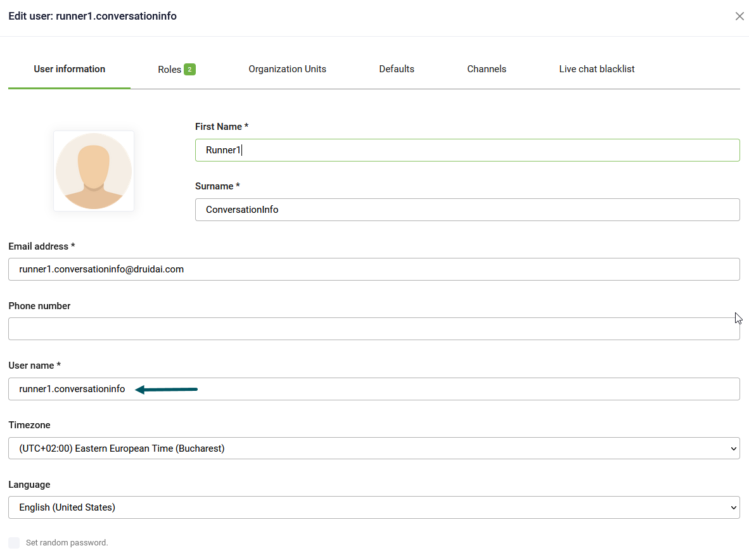Open the Live chat blacklist tab
Viewport: 749px width, 560px height.
click(596, 69)
